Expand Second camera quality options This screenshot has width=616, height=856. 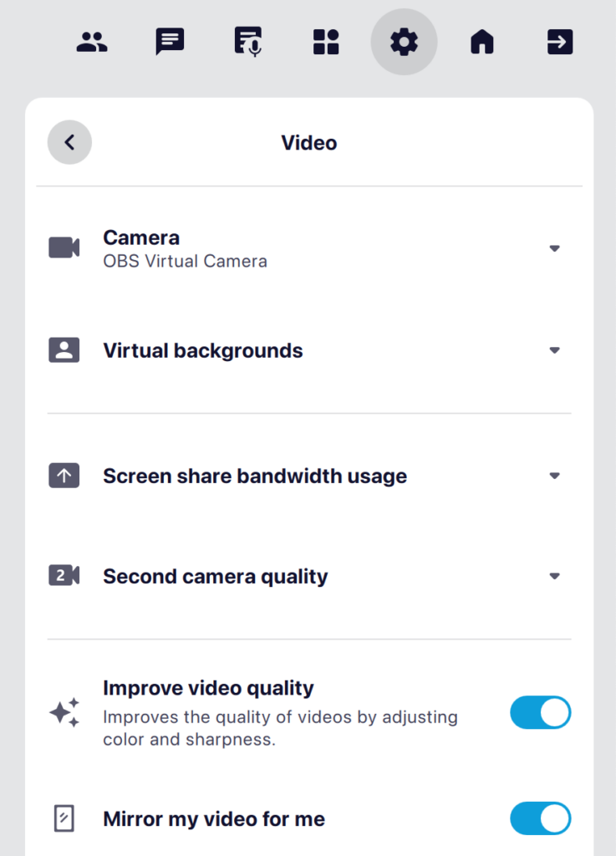554,575
